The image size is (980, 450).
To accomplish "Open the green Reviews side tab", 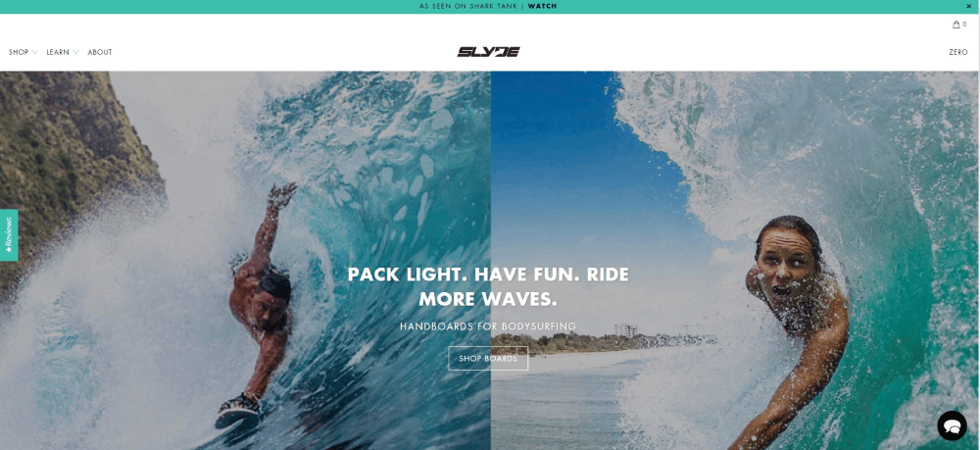I will (x=9, y=235).
